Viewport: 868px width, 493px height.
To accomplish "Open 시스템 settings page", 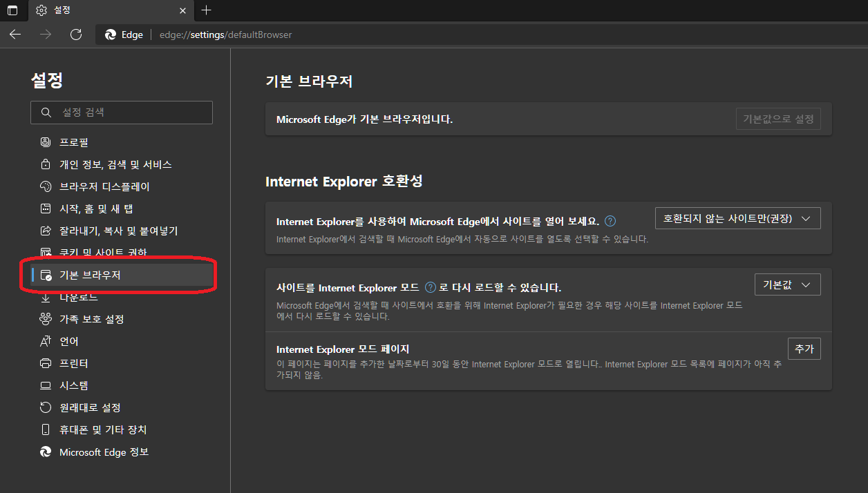I will click(x=74, y=385).
